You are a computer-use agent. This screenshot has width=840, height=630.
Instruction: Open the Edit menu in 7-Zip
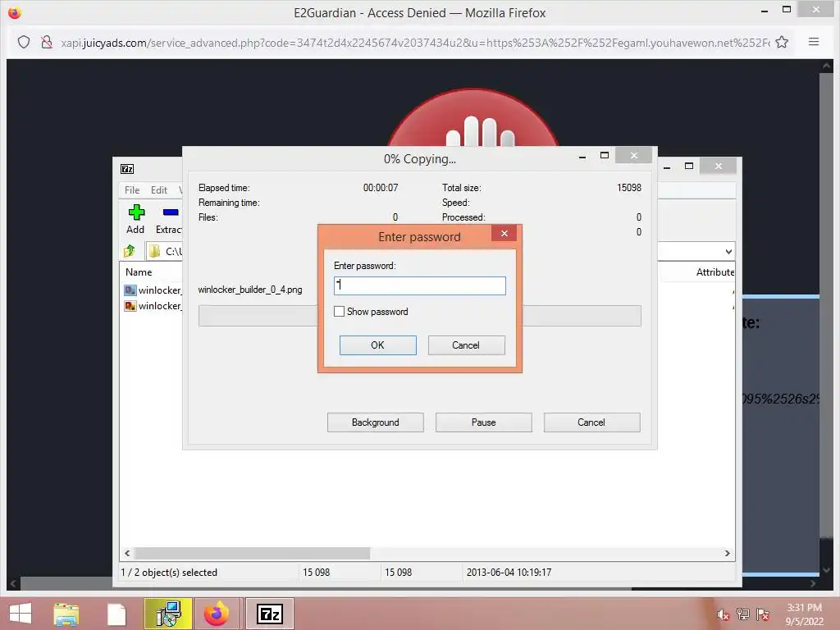(158, 189)
